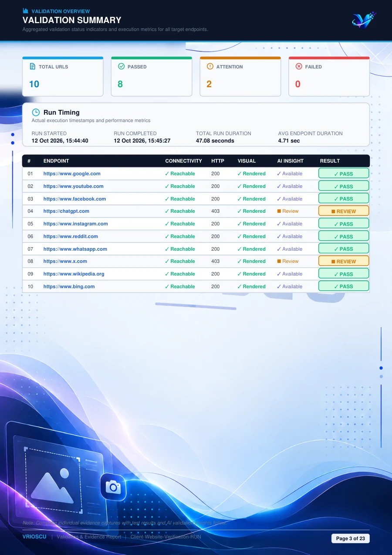Click the PASS badge for whatsapp.com

pyautogui.click(x=344, y=249)
